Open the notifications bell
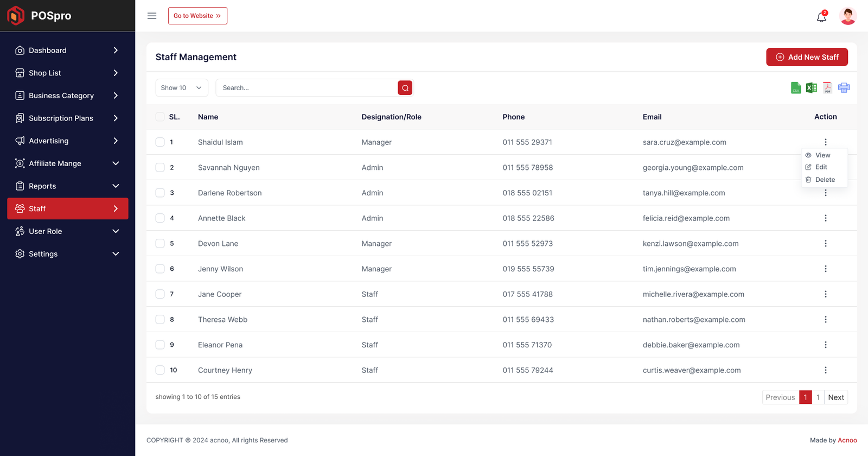Screen dimensions: 868x456 821,17
